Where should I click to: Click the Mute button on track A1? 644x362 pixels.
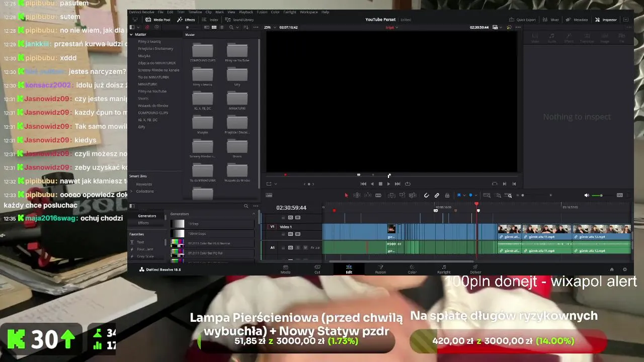305,247
